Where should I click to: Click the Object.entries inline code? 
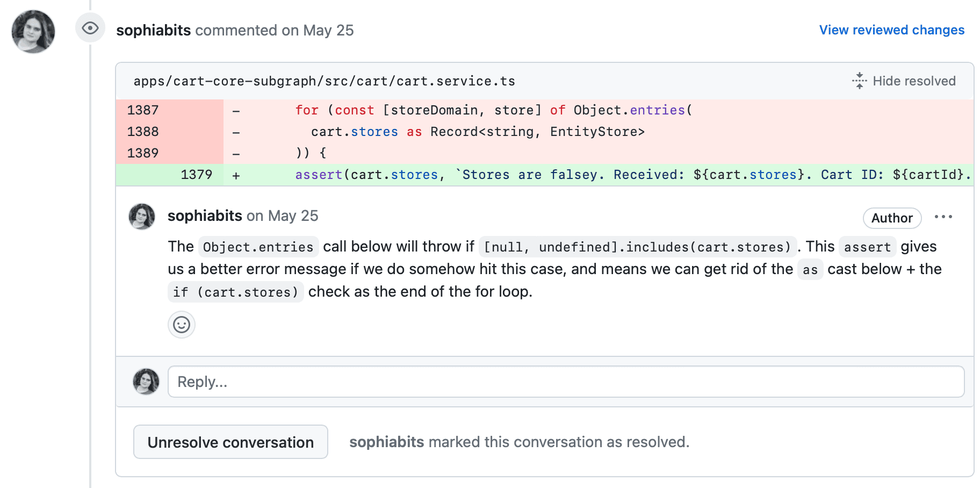coord(258,247)
